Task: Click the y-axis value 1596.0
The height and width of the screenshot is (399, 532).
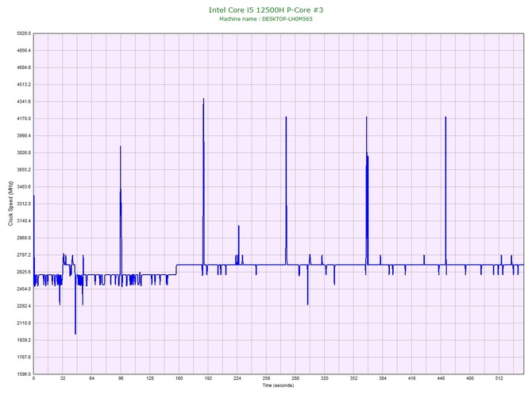Action: pyautogui.click(x=24, y=374)
